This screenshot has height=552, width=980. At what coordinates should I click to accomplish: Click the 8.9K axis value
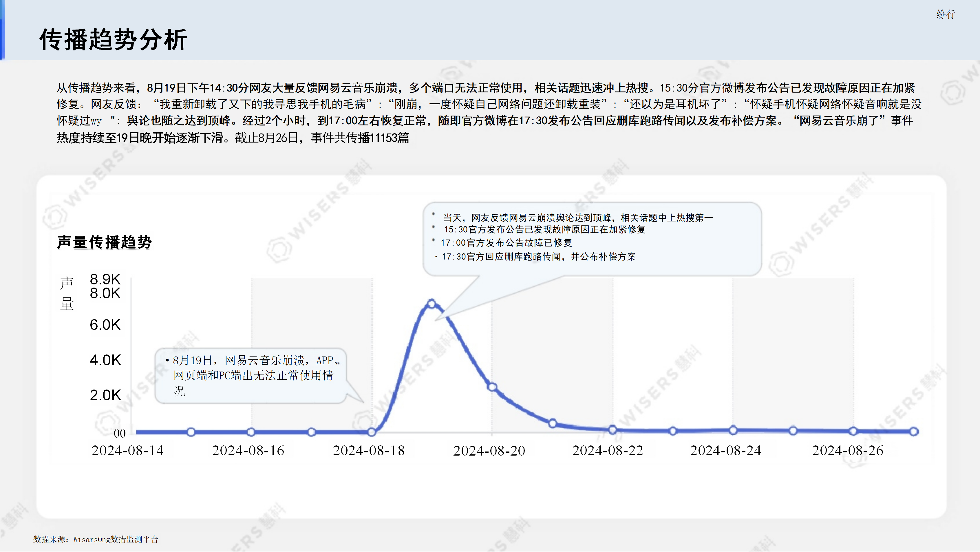tap(105, 279)
